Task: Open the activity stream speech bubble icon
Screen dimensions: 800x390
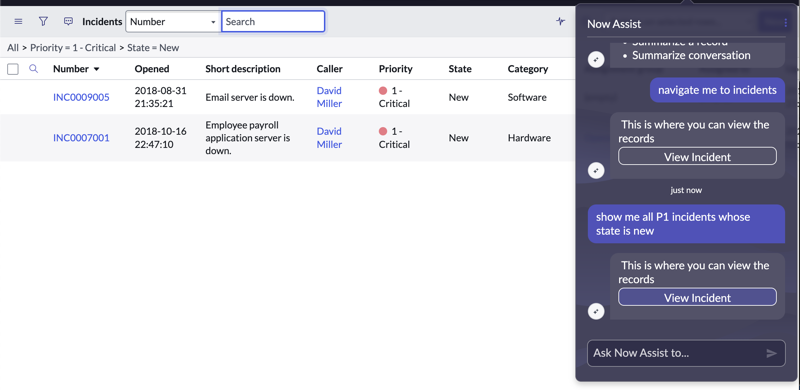Action: click(68, 21)
